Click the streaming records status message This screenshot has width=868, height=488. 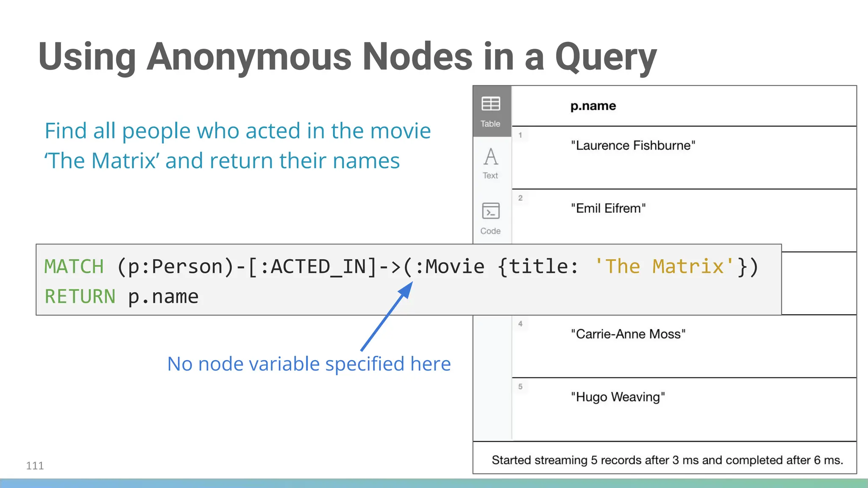pos(668,460)
